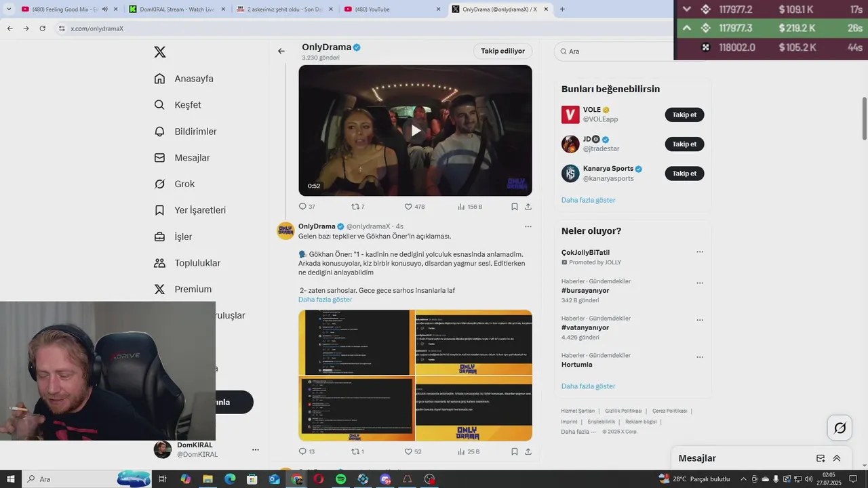Open the Hizmet Şartları footer link

578,411
